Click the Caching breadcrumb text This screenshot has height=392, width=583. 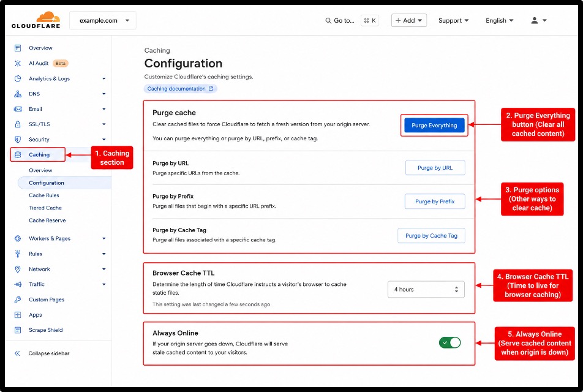pos(157,50)
